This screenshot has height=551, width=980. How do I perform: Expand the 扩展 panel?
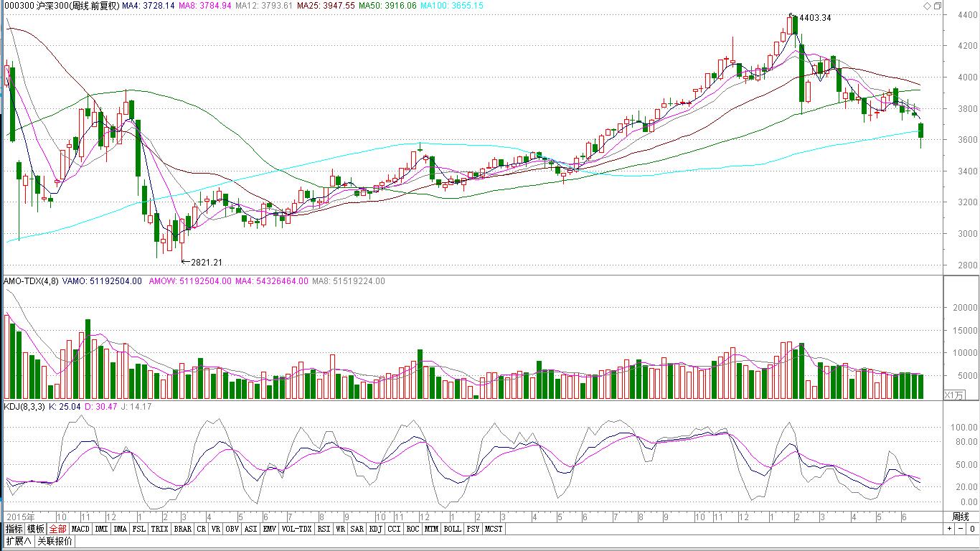point(19,541)
